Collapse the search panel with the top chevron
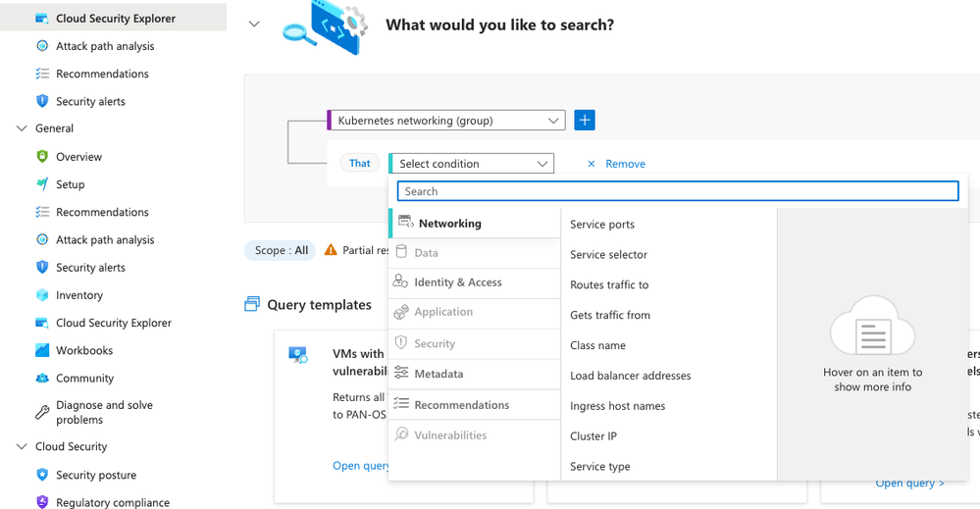Screen dimensions: 980x509 tap(254, 25)
